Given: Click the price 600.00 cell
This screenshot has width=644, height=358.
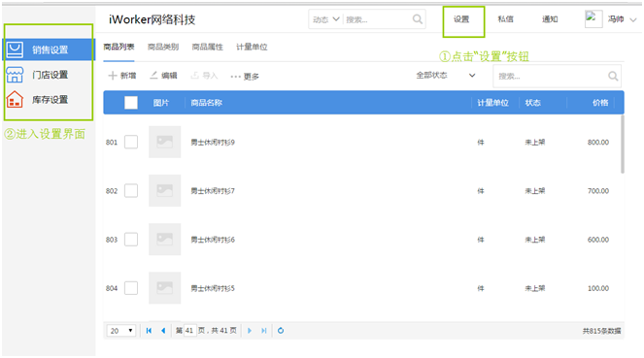Looking at the screenshot, I should pos(598,240).
